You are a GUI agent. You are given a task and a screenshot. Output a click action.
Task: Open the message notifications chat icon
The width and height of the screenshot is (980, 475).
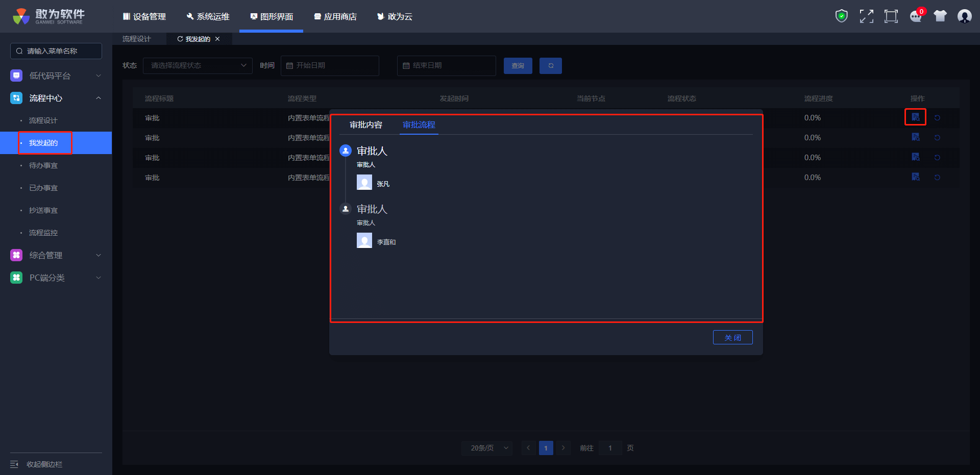[x=916, y=16]
